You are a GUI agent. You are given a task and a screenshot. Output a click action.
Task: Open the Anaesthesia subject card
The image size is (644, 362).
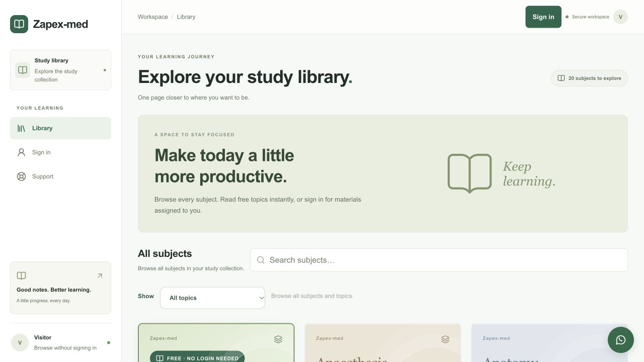pos(383,343)
